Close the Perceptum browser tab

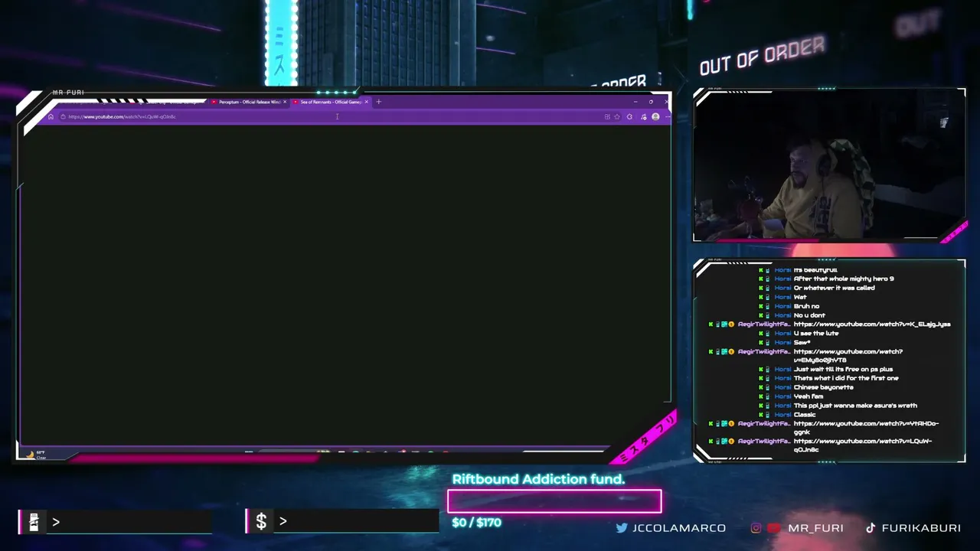point(285,102)
